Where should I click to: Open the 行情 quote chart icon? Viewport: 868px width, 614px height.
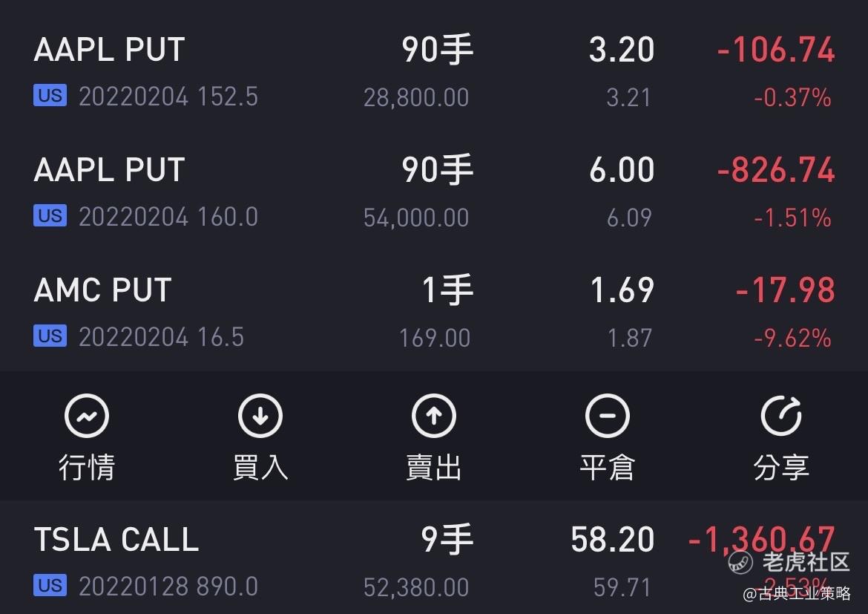click(x=86, y=416)
